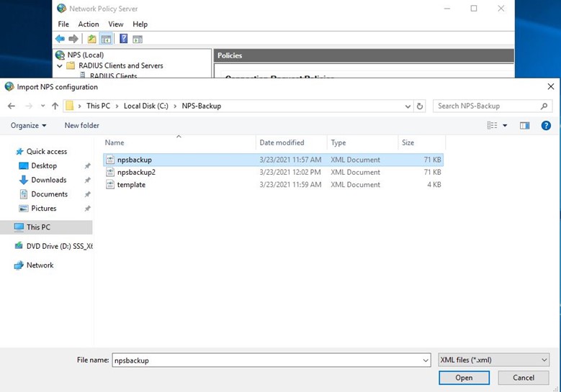
Task: Expand the address bar history dropdown
Action: coord(408,106)
